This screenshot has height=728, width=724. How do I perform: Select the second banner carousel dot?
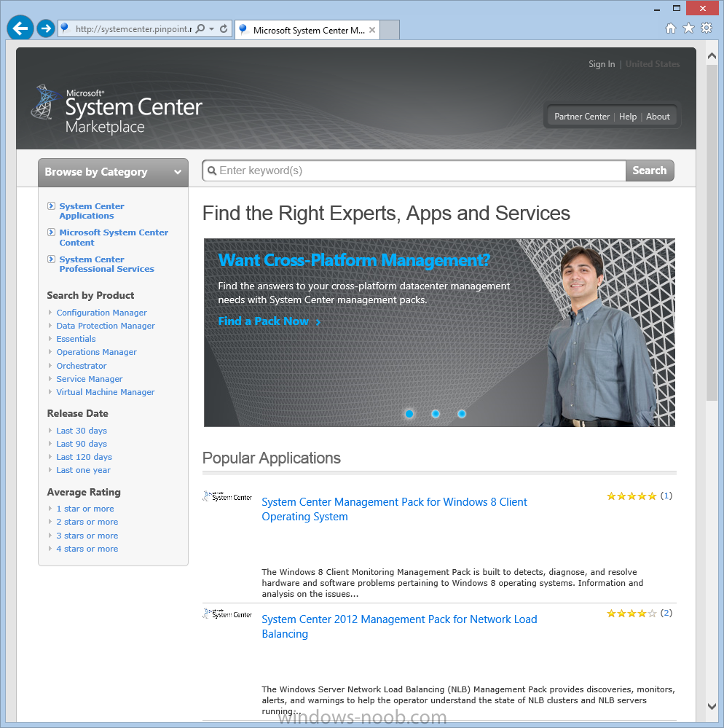pyautogui.click(x=436, y=414)
